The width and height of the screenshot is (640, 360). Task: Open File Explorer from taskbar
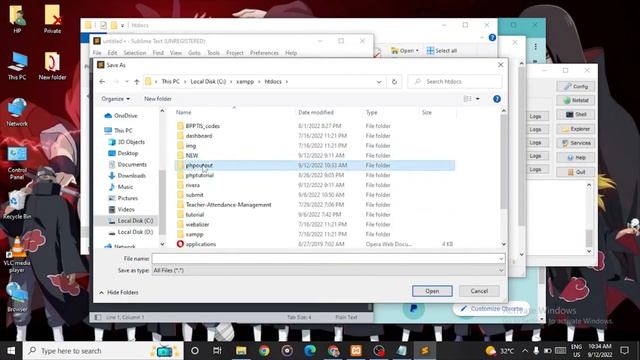pyautogui.click(x=241, y=351)
